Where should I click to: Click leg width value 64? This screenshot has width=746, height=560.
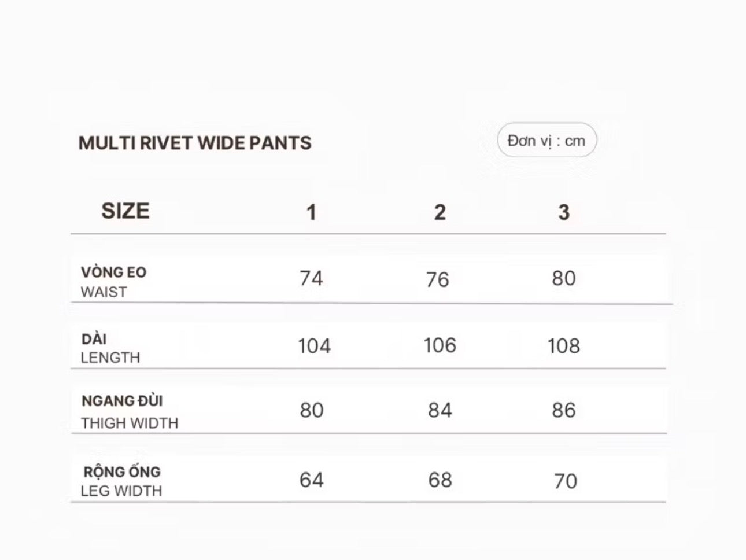(x=311, y=480)
